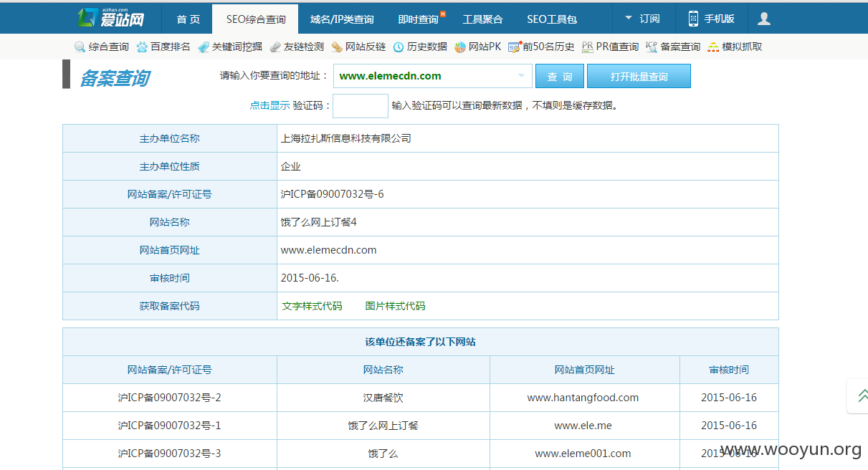Open the 工具聚合 menu
This screenshot has height=470, width=868.
click(482, 19)
